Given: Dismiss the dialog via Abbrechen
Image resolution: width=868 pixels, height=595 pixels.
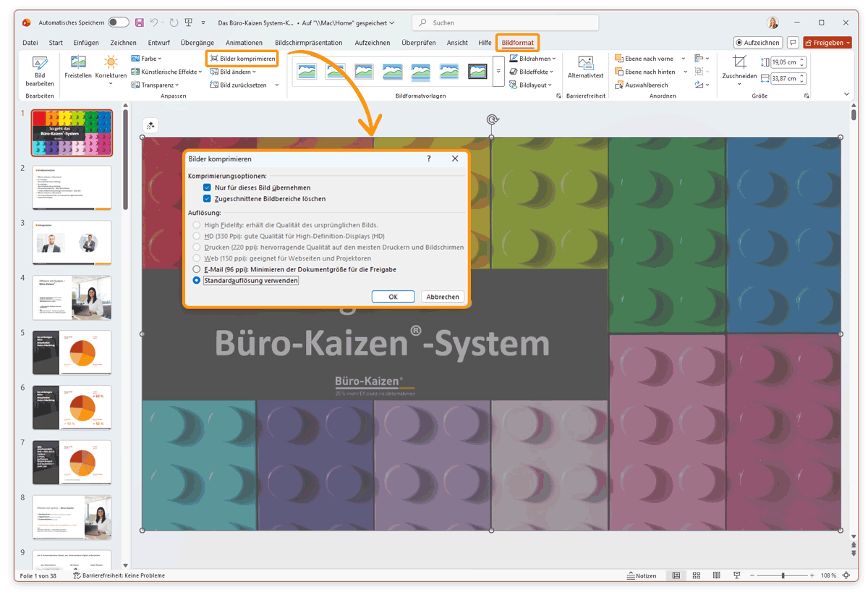Looking at the screenshot, I should [x=442, y=296].
